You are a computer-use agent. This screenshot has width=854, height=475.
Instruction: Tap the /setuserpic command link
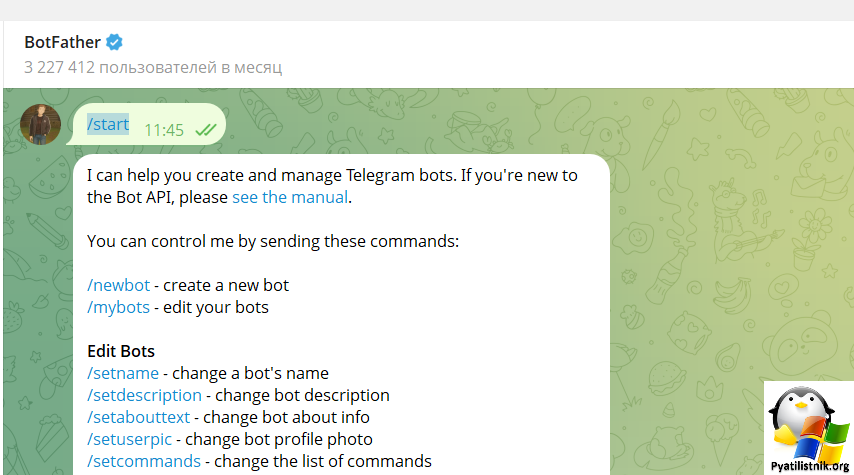point(130,439)
